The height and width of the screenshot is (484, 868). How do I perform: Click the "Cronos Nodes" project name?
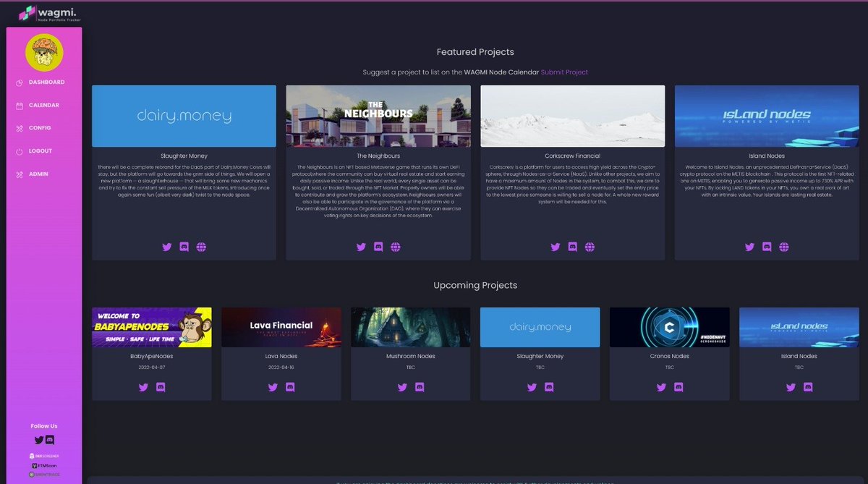670,357
